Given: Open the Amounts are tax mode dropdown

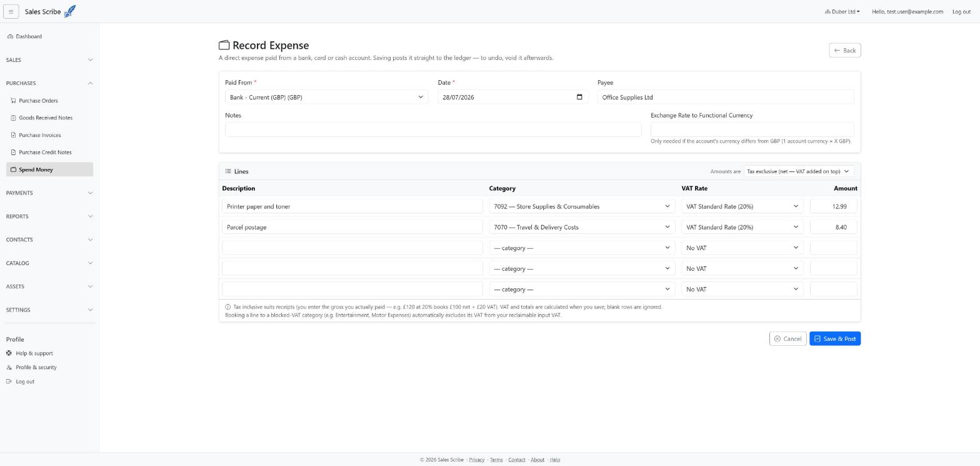Looking at the screenshot, I should pyautogui.click(x=799, y=171).
